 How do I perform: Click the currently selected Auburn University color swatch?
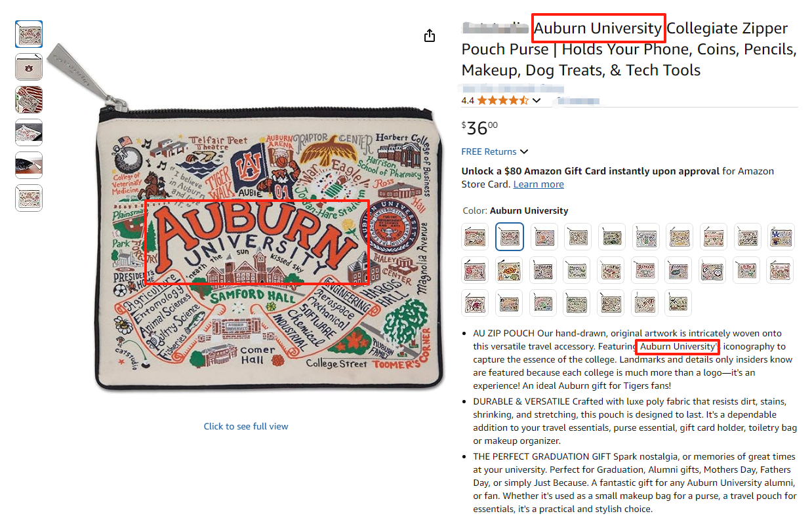click(510, 237)
